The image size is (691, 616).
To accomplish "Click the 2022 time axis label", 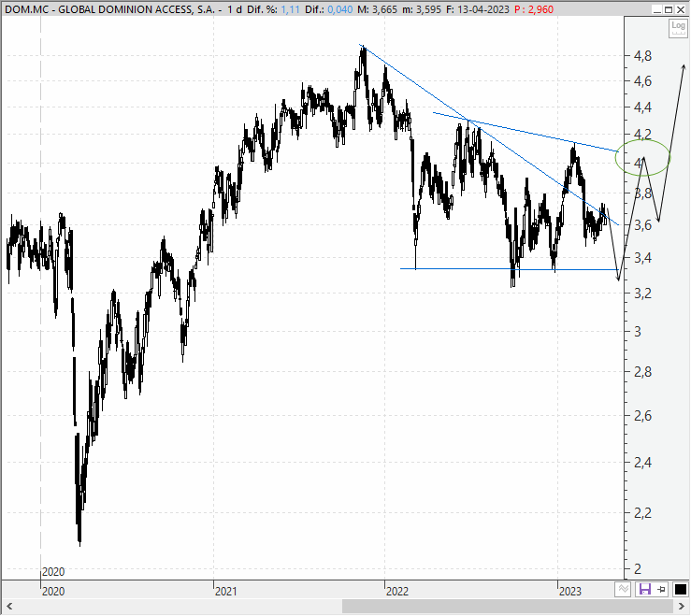I will point(397,592).
